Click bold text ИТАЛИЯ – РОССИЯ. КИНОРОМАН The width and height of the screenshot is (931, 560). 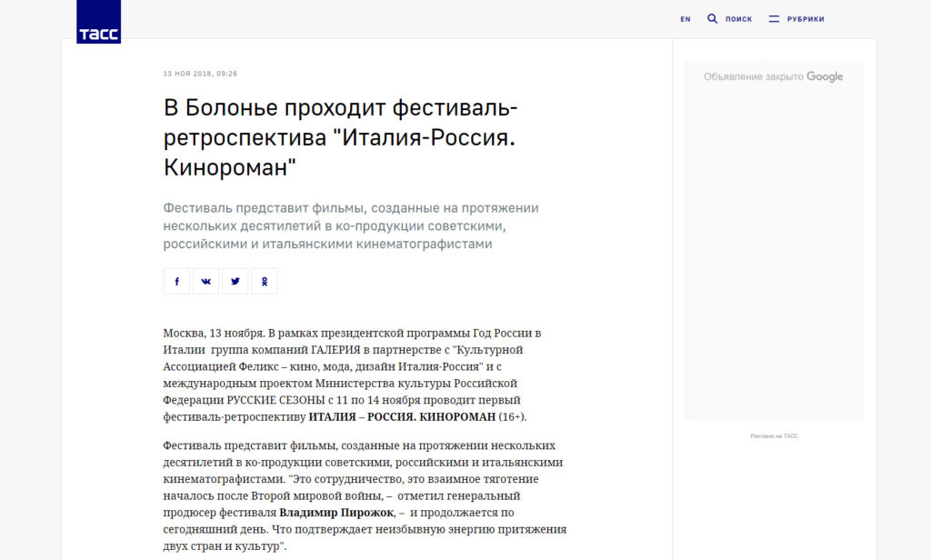tap(402, 416)
